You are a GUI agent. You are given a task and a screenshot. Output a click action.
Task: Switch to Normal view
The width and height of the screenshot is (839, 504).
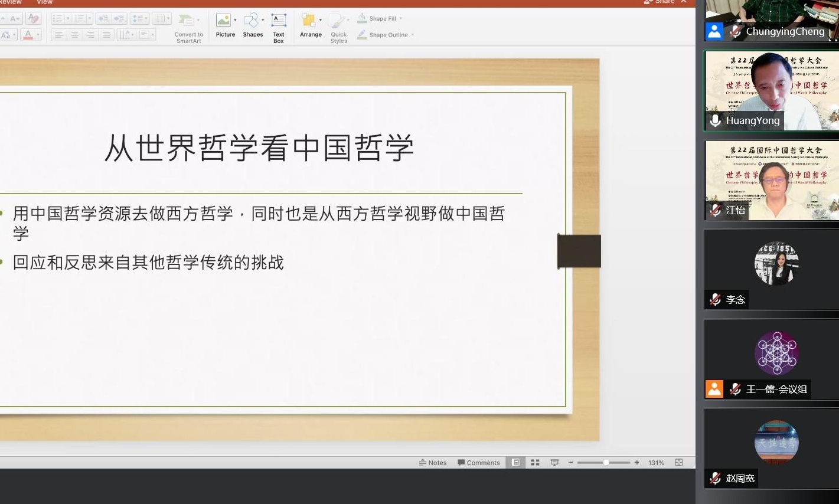coord(515,463)
